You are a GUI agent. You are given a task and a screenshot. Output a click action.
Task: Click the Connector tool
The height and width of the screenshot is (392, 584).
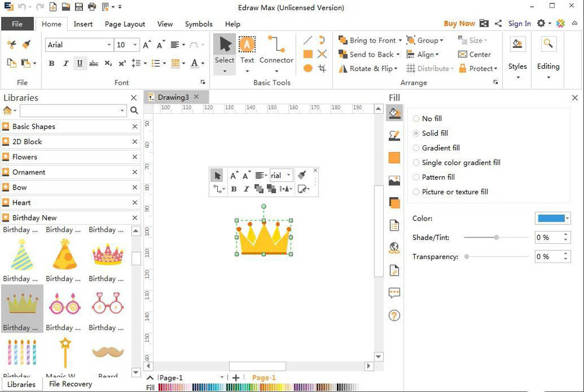pos(276,50)
